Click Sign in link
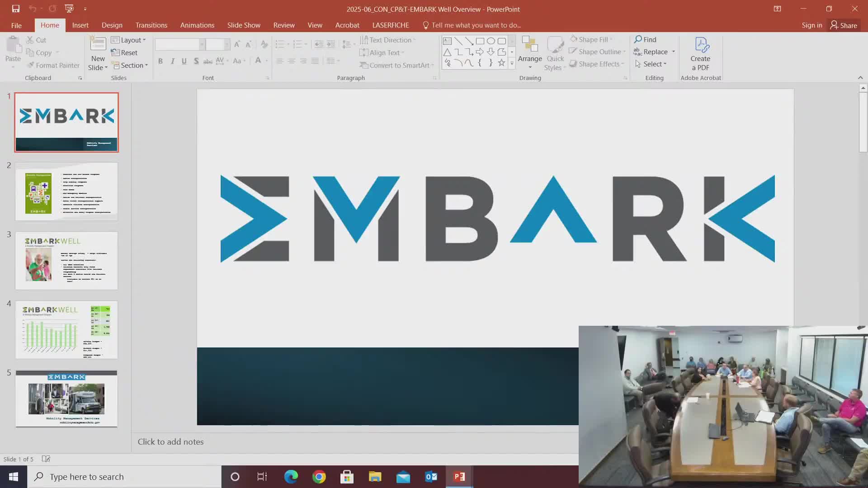 coord(811,25)
